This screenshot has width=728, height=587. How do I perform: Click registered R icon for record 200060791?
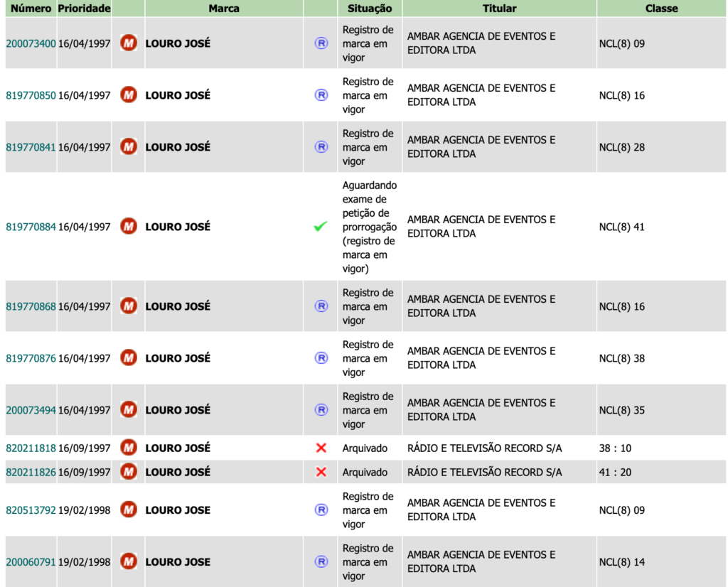321,562
